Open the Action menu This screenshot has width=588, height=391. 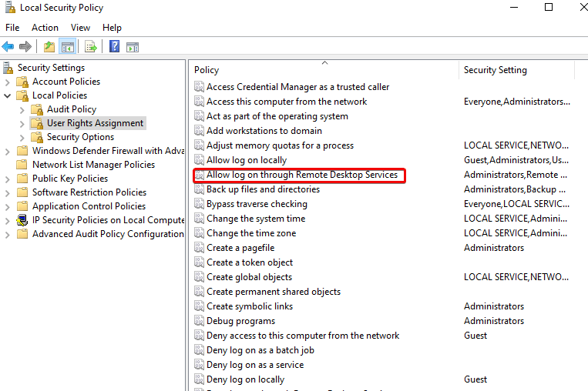pyautogui.click(x=45, y=28)
